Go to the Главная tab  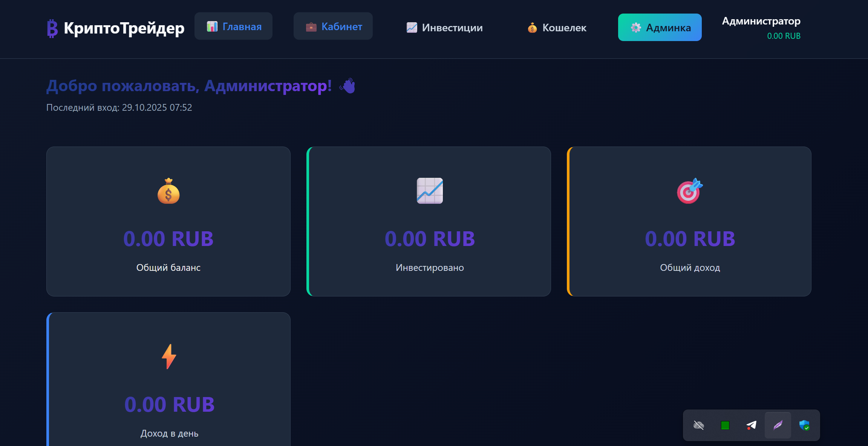pyautogui.click(x=233, y=26)
